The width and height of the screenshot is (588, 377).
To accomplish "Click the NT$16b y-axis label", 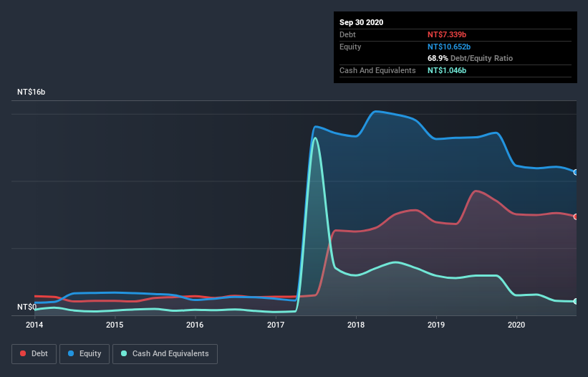I will click(31, 92).
